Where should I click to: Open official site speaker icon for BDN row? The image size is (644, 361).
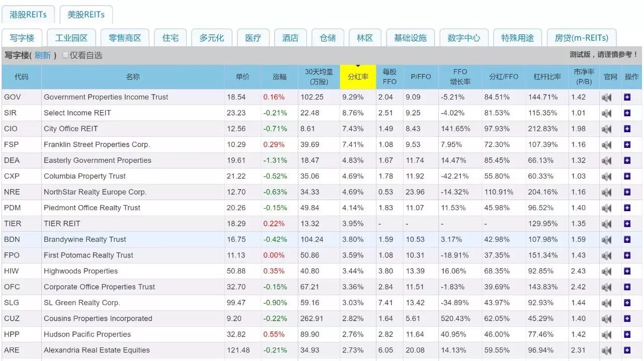point(607,240)
